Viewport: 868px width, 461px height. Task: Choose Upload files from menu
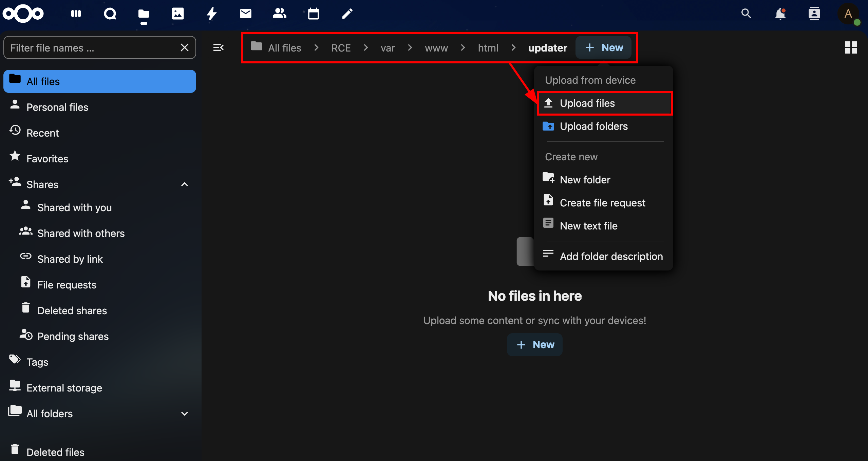tap(605, 103)
